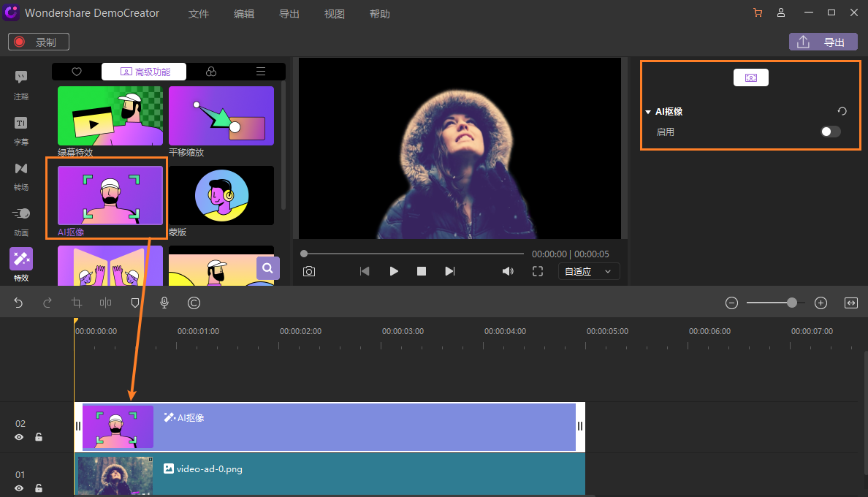
Task: Open the Annotations panel in the sidebar
Action: click(x=21, y=85)
